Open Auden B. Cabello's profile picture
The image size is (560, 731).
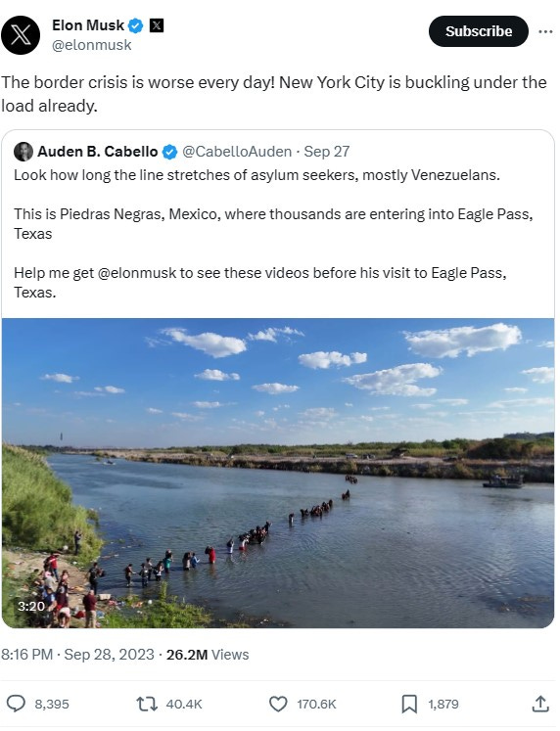click(x=23, y=152)
